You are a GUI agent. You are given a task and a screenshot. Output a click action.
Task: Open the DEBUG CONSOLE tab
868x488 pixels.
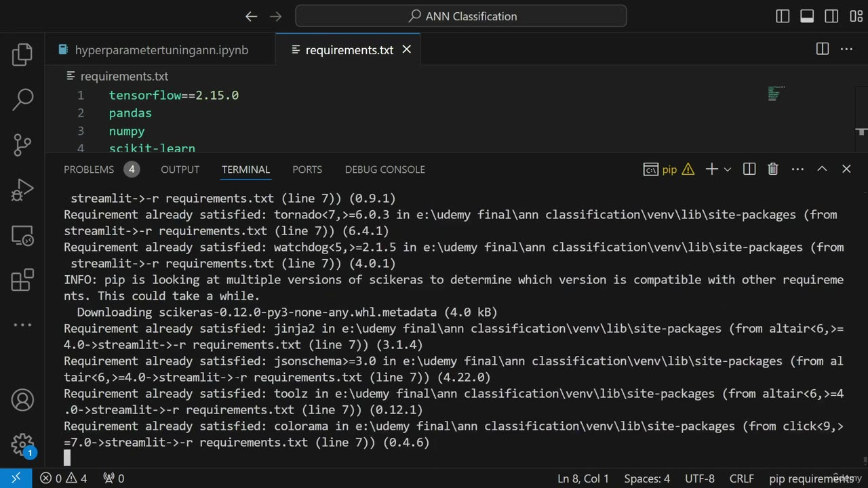tap(384, 169)
